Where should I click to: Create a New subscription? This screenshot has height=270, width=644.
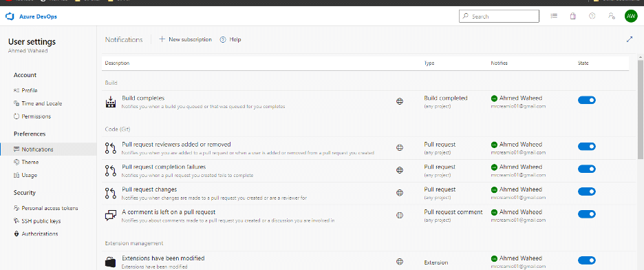(x=185, y=39)
